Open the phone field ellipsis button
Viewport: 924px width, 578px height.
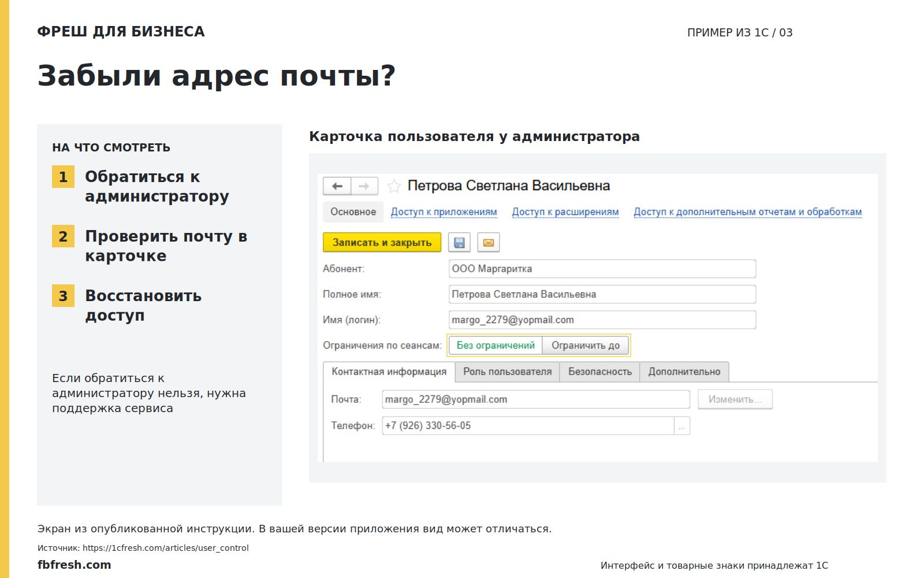point(682,426)
